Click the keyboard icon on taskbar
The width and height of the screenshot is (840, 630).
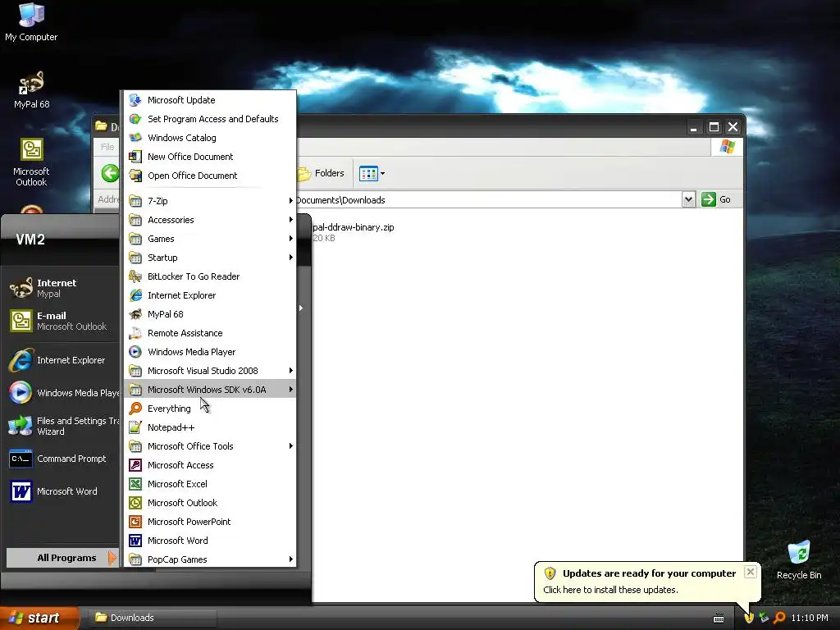[x=719, y=619]
